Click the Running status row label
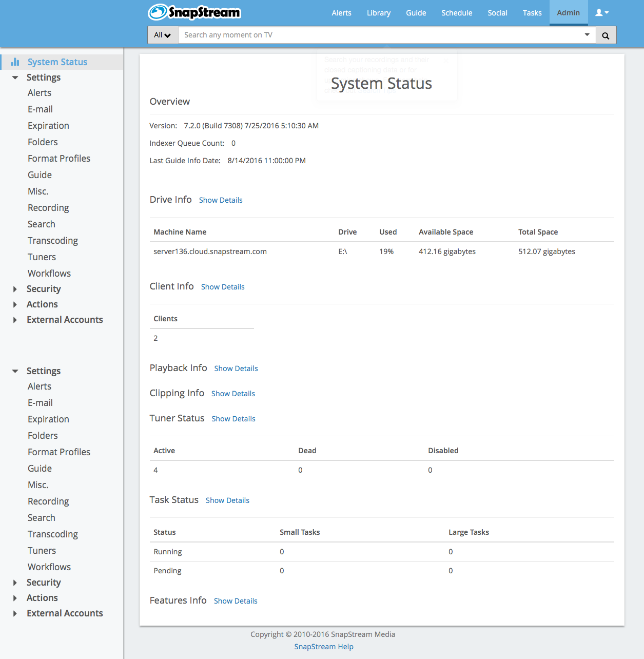Image resolution: width=644 pixels, height=659 pixels. [167, 552]
